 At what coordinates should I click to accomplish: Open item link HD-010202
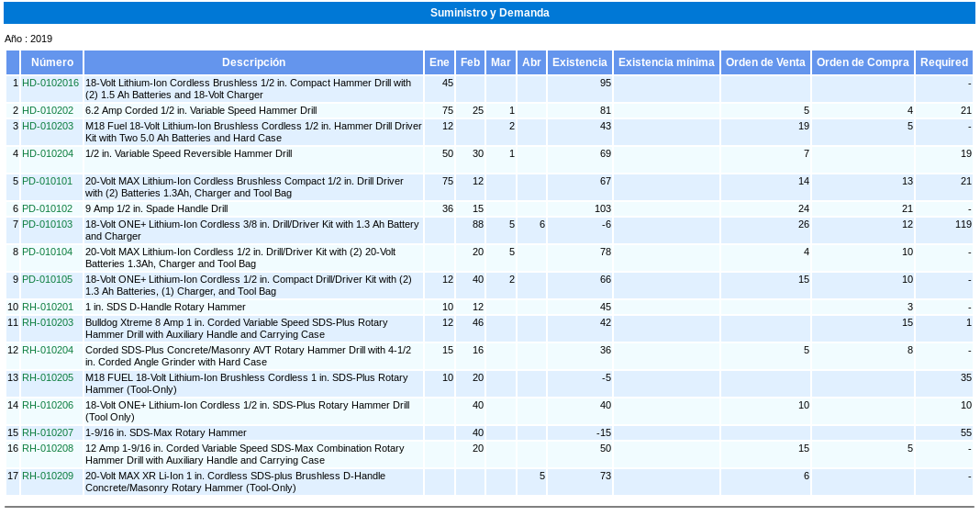48,110
